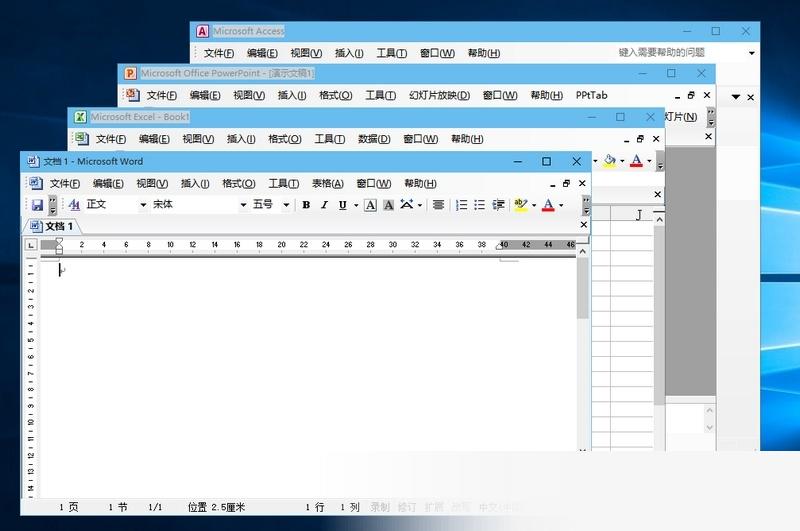This screenshot has height=531, width=800.
Task: Toggle bold formatting in Word
Action: tap(306, 205)
